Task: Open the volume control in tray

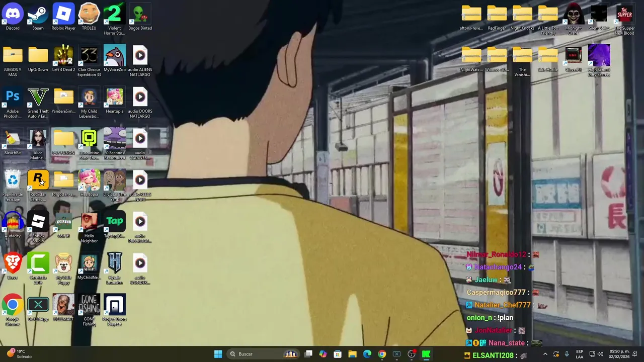Action: (x=600, y=354)
